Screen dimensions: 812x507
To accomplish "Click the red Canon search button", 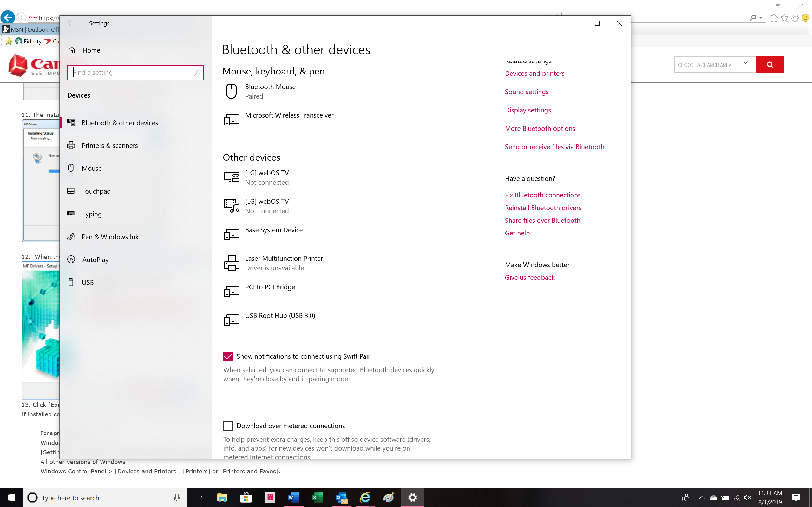I will pos(769,65).
